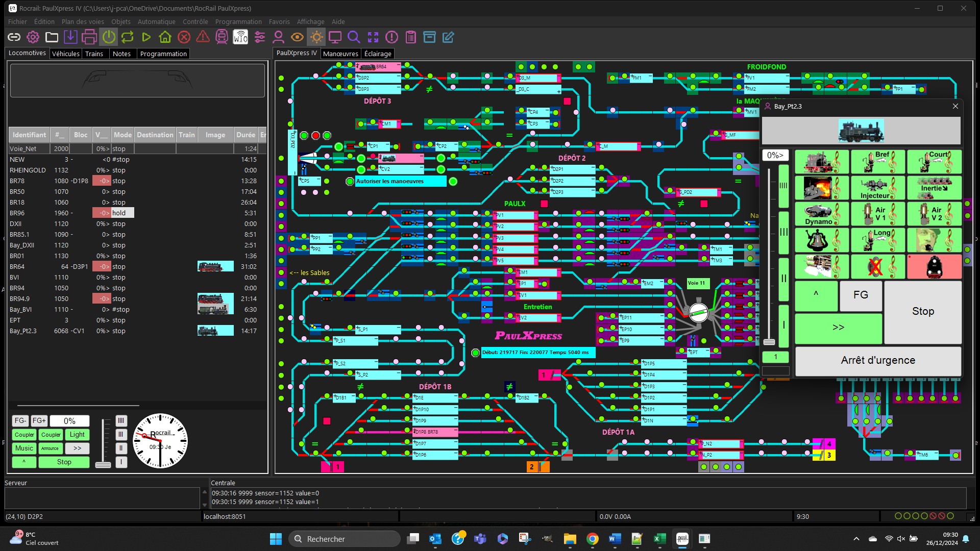This screenshot has height=551, width=980.
Task: Switch to the Manœuvres layout tab
Action: point(340,54)
